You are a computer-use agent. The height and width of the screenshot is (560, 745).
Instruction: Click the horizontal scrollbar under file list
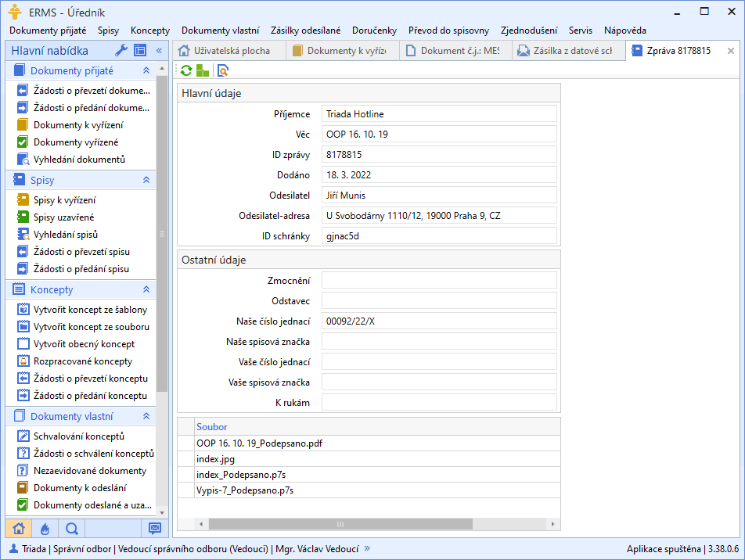tap(340, 524)
